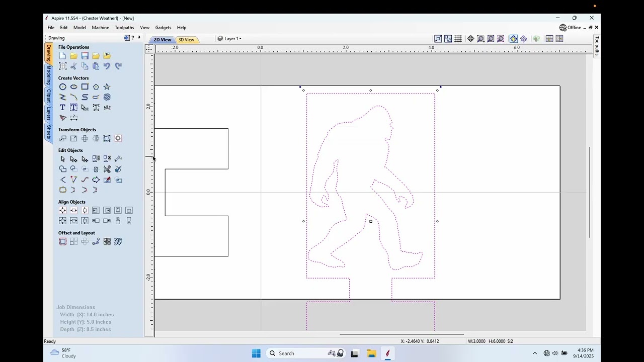Toggle tile windows horizontally icon
Screen dimensions: 644x362
[549, 39]
